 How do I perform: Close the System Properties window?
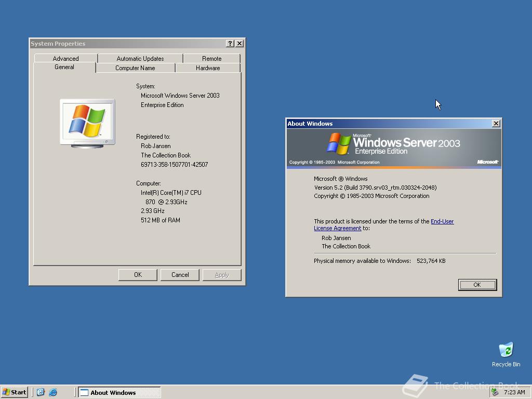pyautogui.click(x=239, y=44)
